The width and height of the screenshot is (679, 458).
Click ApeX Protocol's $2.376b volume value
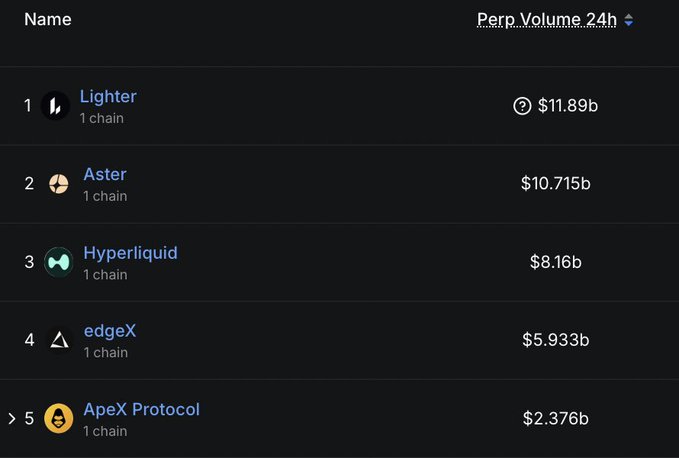[x=555, y=418]
